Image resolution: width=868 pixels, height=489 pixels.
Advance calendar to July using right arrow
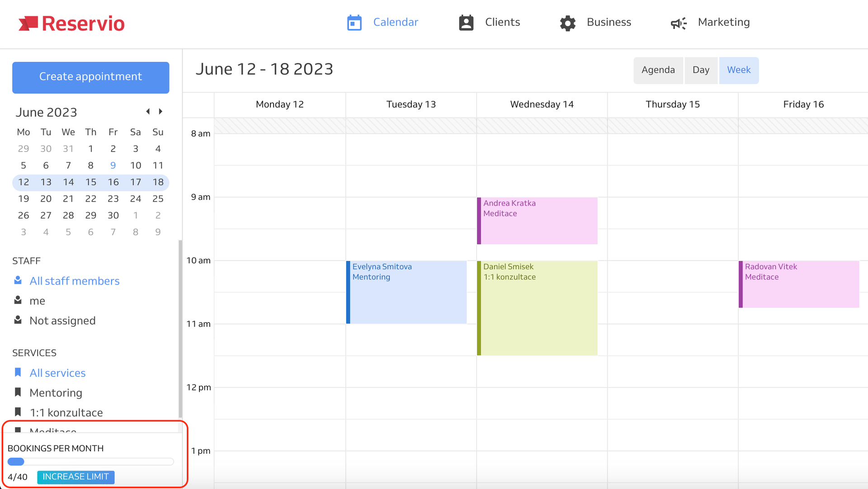161,111
